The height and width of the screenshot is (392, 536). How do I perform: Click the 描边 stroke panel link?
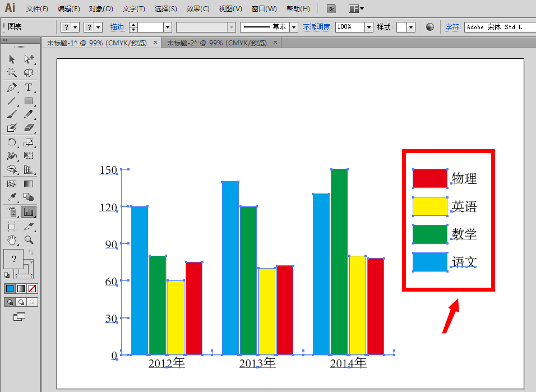(x=117, y=27)
